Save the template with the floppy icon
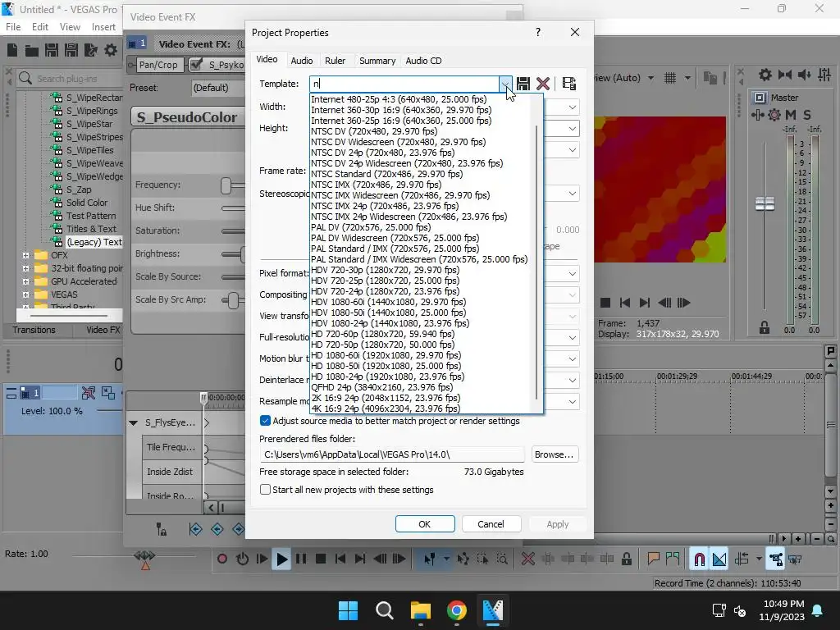The image size is (840, 630). (523, 84)
